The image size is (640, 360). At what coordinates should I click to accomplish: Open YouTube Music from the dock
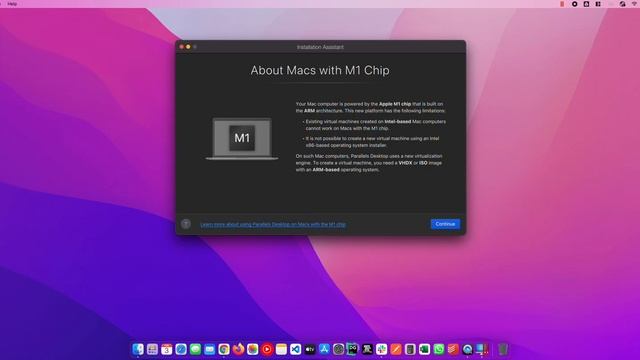point(267,349)
